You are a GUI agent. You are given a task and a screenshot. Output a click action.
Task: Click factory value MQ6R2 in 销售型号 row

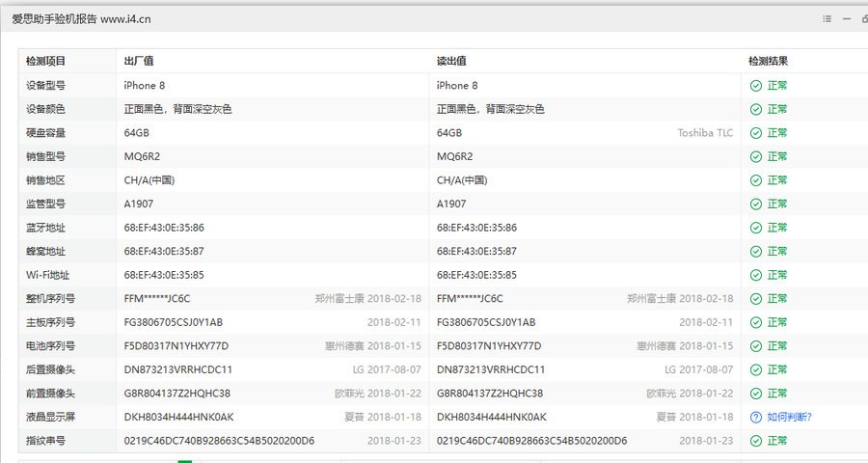(142, 156)
